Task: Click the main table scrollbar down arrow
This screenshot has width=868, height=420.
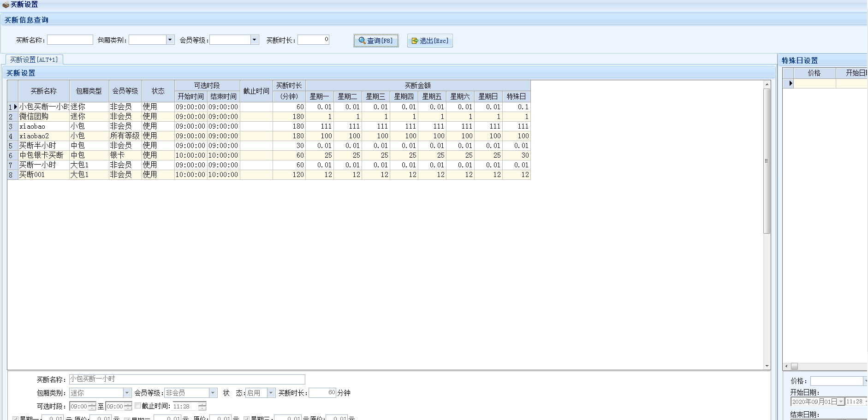Action: click(x=767, y=366)
